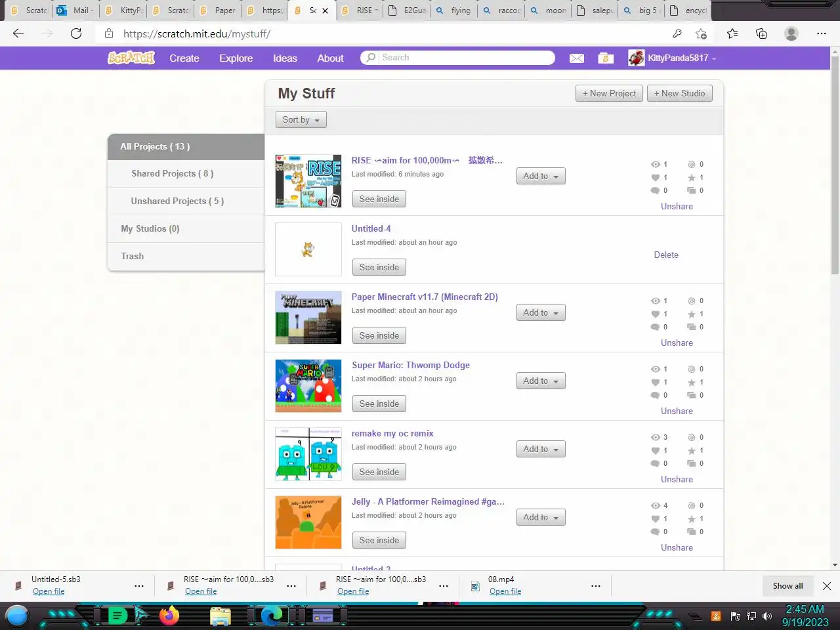
Task: Open options for Untitled-5.sb3 download
Action: pyautogui.click(x=139, y=585)
